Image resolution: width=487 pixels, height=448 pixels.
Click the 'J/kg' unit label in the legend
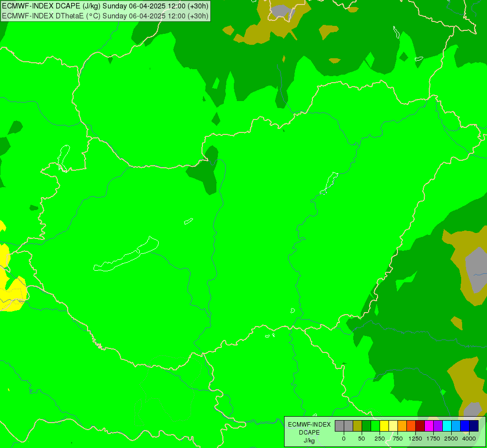(x=309, y=441)
